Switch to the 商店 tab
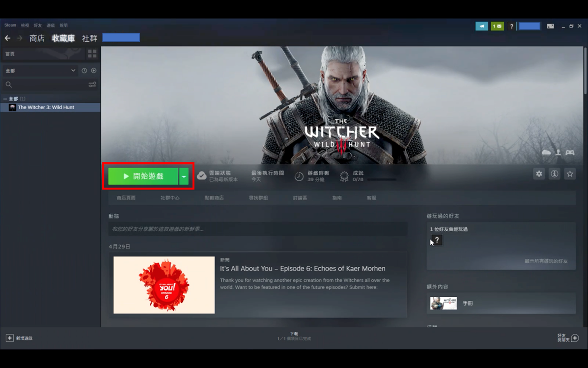The image size is (588, 368). [37, 39]
